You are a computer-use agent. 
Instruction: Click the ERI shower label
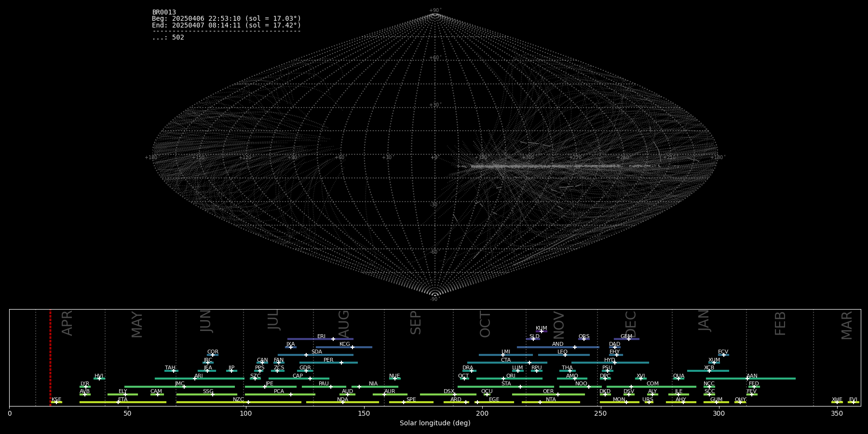(321, 337)
